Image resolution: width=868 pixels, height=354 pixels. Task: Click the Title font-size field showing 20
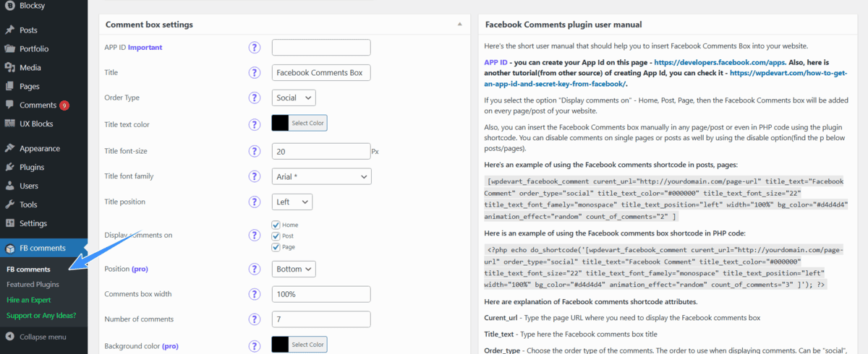point(321,151)
